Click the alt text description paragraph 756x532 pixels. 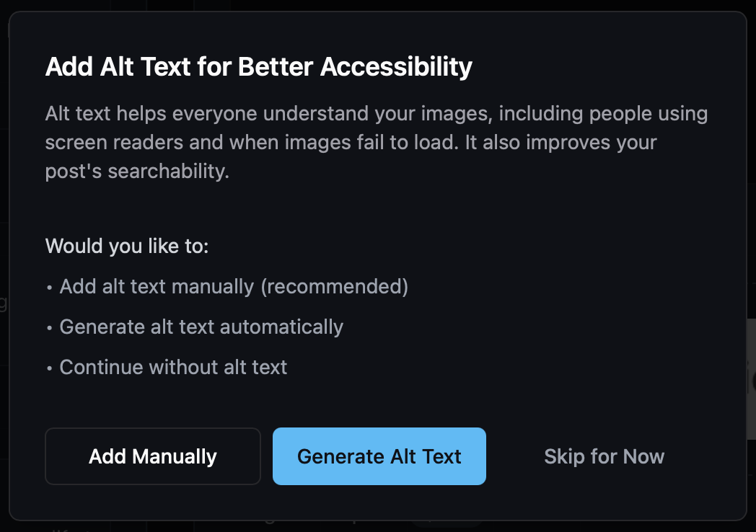[376, 142]
